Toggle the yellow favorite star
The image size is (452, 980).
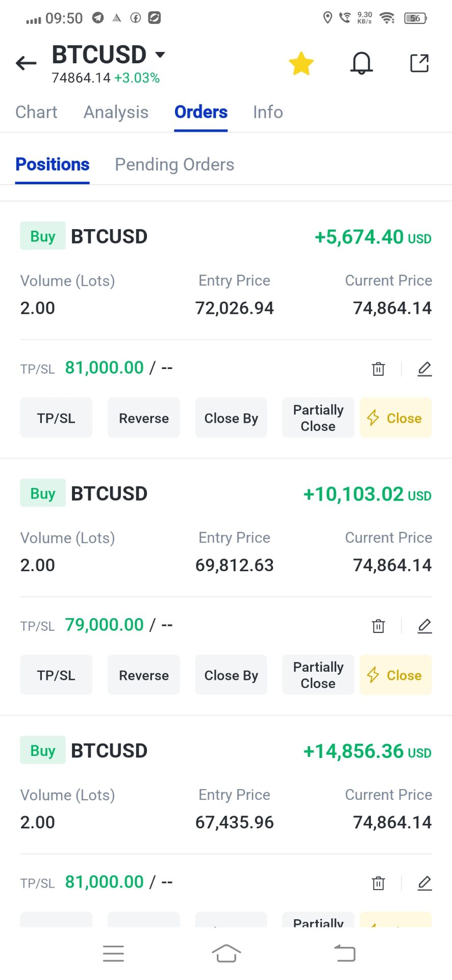point(301,64)
